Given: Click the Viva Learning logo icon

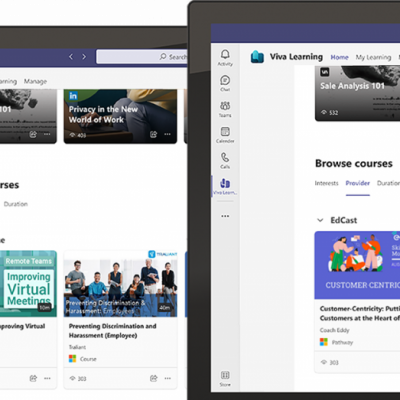Looking at the screenshot, I should [257, 57].
